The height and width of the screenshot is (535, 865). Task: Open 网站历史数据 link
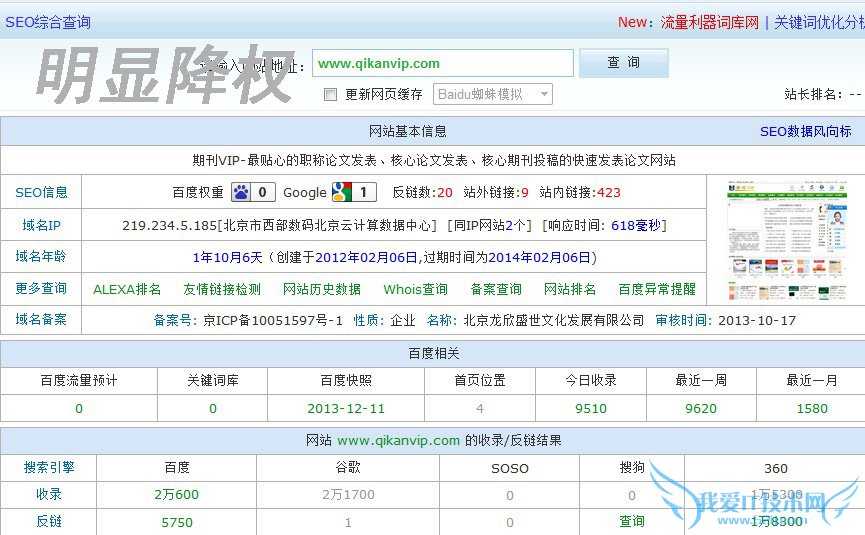pyautogui.click(x=321, y=289)
